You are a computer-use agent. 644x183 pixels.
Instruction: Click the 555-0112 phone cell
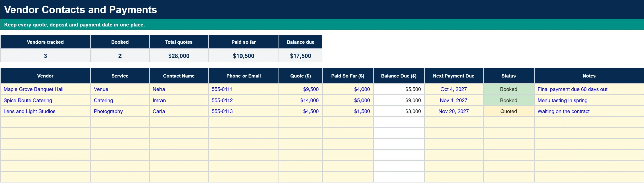point(244,100)
